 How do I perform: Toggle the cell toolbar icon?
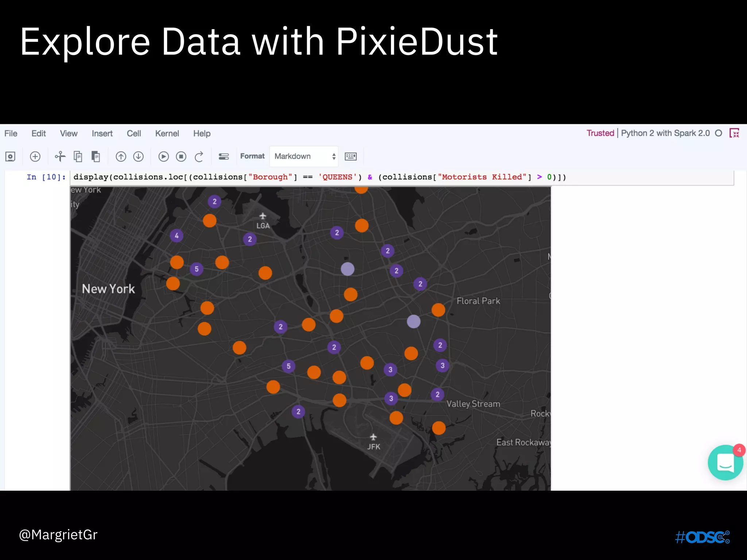224,157
